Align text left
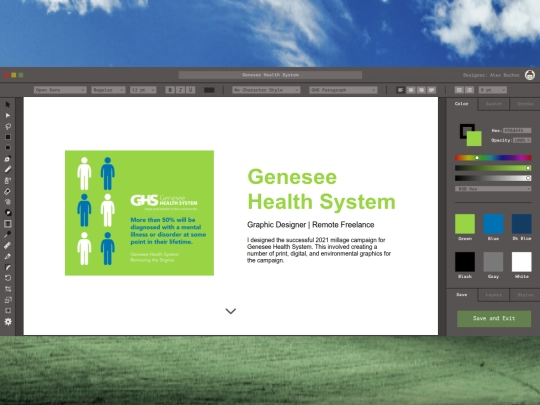Viewport: 540px width, 405px height. pos(400,90)
